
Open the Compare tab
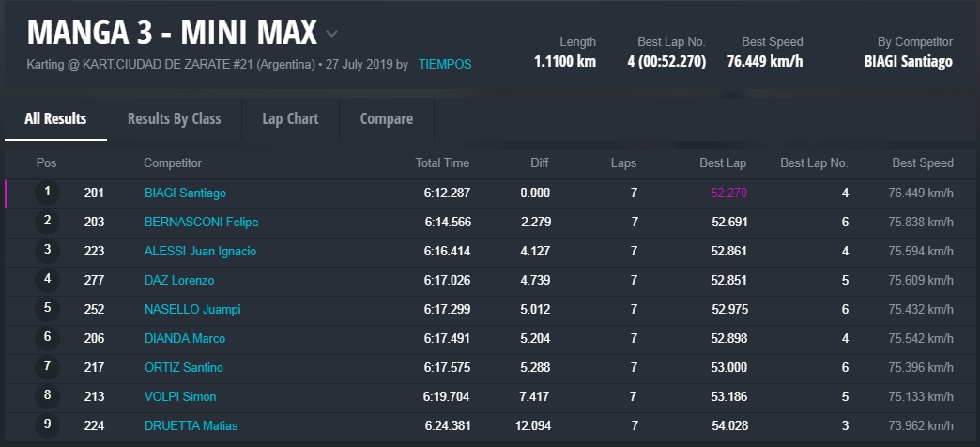386,119
